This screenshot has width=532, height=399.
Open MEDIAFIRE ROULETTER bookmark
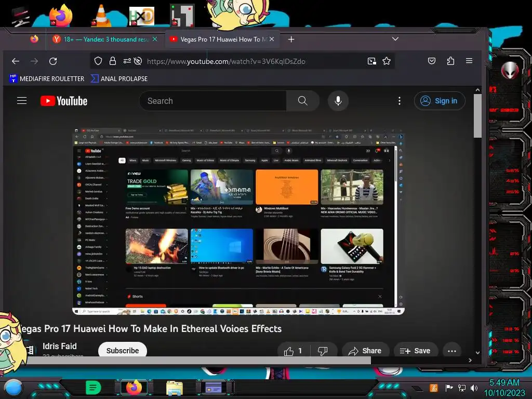tap(47, 79)
